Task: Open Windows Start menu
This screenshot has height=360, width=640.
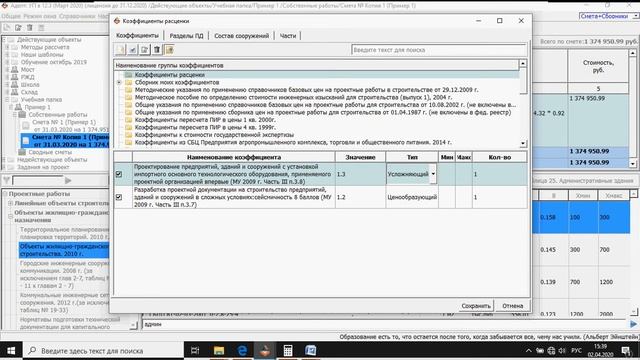Action: point(11,351)
